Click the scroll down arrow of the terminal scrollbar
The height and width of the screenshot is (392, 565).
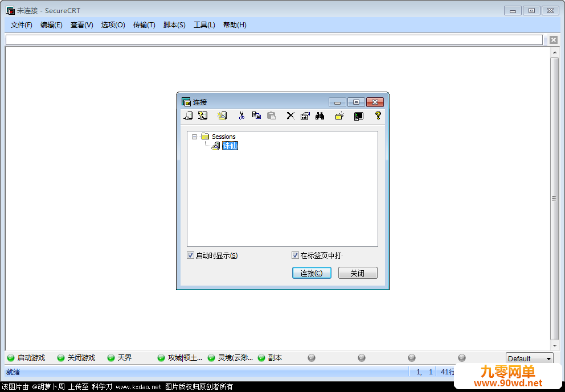coord(554,345)
